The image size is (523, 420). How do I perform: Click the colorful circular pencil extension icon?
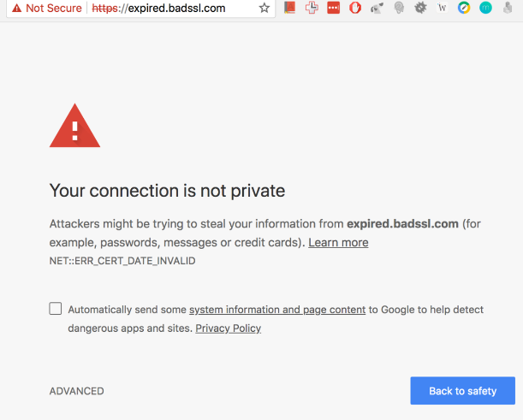pos(464,8)
